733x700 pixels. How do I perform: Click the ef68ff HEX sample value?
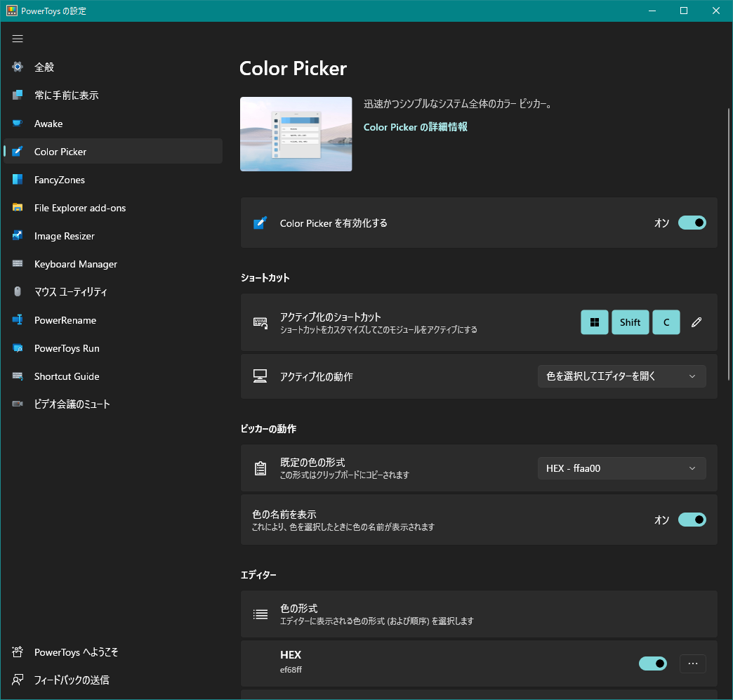tap(291, 670)
